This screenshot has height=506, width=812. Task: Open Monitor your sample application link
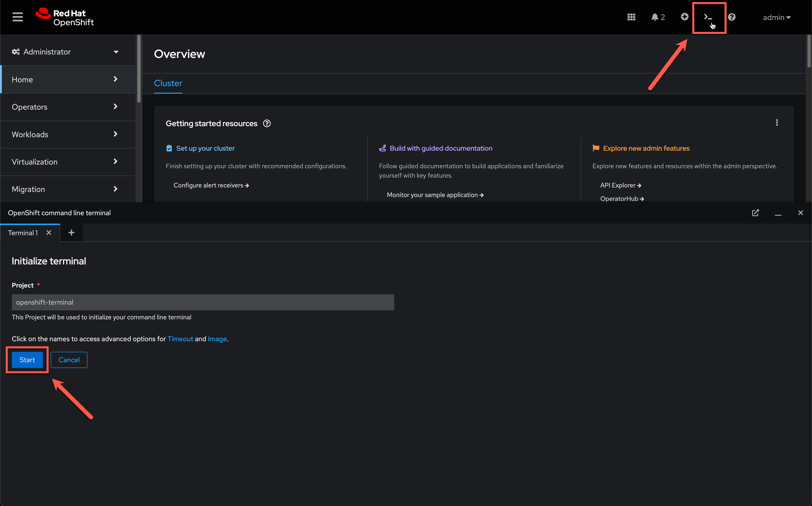point(435,195)
